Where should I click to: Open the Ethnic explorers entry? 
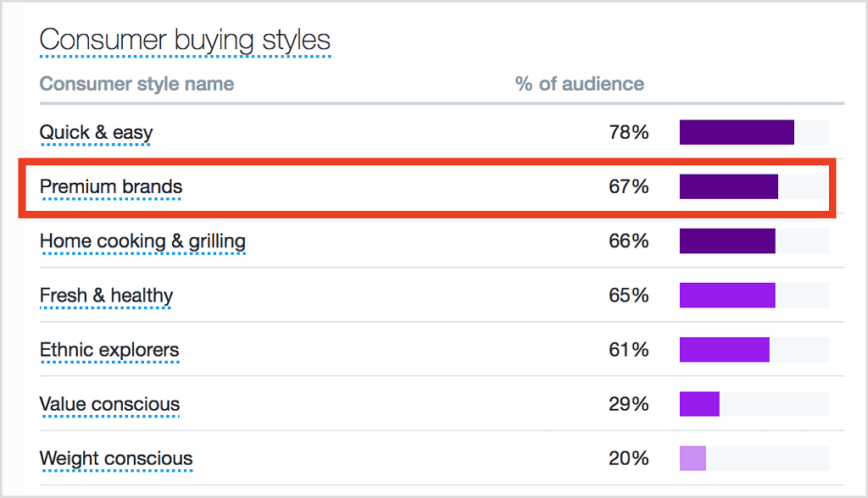click(109, 350)
